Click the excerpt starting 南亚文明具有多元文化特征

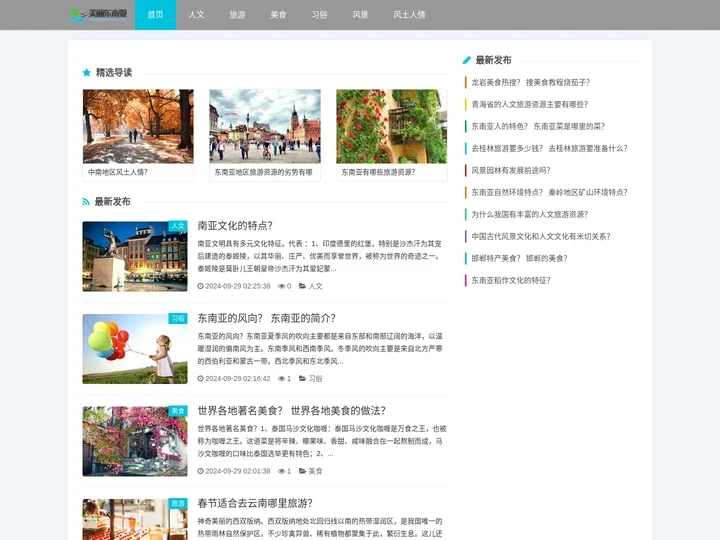click(x=320, y=256)
